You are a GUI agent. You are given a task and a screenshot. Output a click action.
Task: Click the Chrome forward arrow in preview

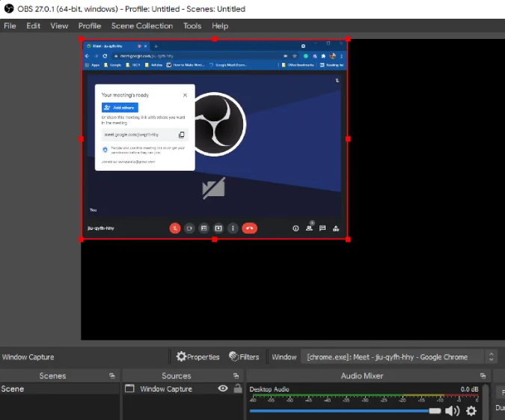(x=96, y=55)
